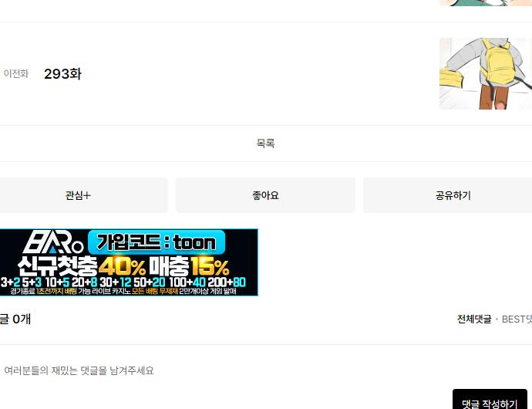Click the blank area of the 이전화 episode row
Viewport: 532px width, 409px height.
click(258, 74)
